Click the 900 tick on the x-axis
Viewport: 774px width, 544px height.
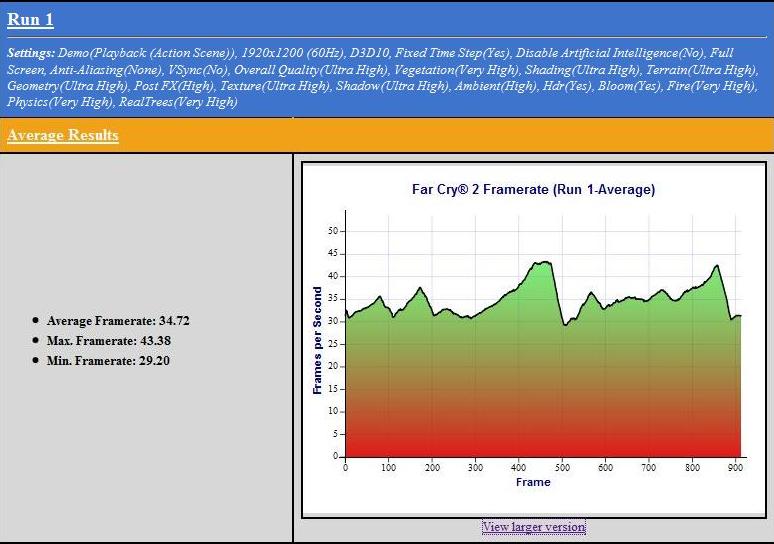tap(735, 467)
